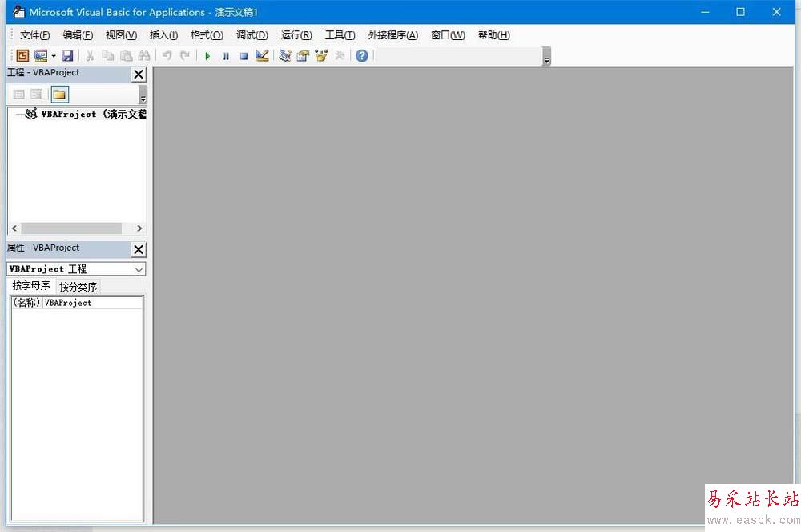Switch to 按字母序 tab
Image resolution: width=801 pixels, height=532 pixels.
coord(31,286)
